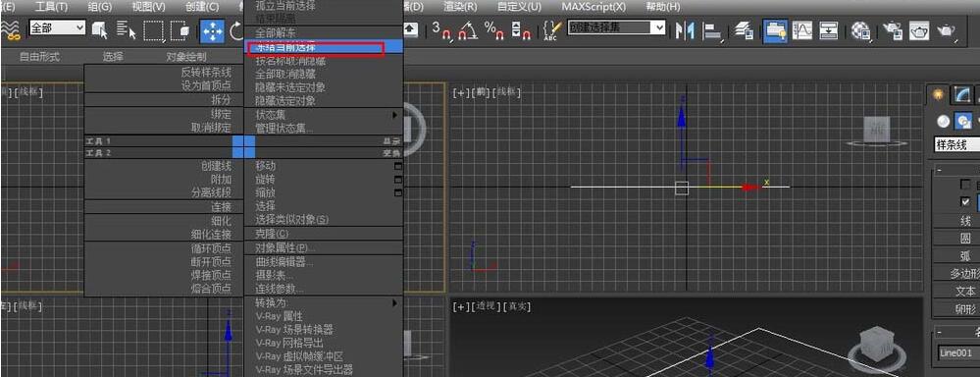Choose the rectangular selection region tool
This screenshot has height=377, width=980.
(153, 29)
